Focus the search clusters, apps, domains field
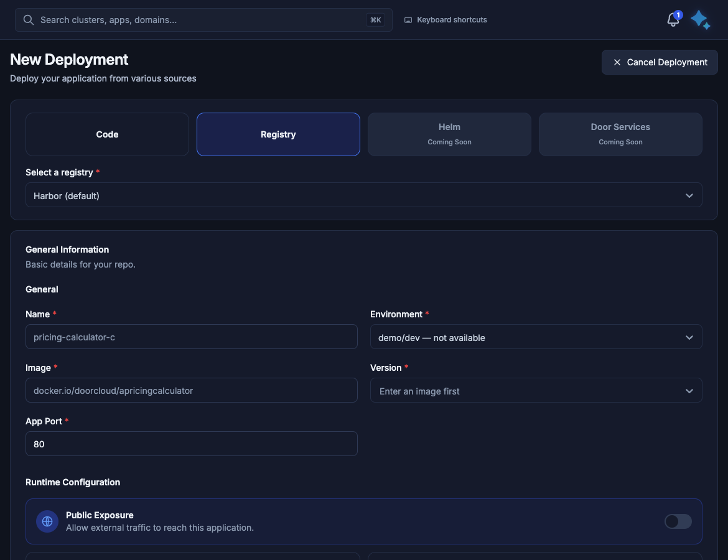This screenshot has width=728, height=560. (x=203, y=20)
